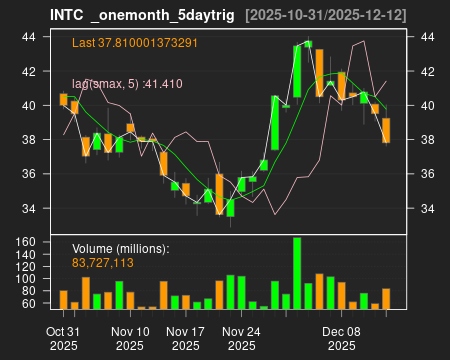Click the "Nov 24 2025" date axis label
The width and height of the screenshot is (450, 360).
click(241, 339)
